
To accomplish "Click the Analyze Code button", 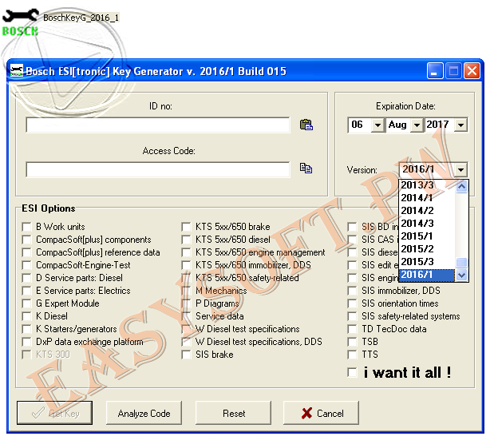I will tap(144, 413).
